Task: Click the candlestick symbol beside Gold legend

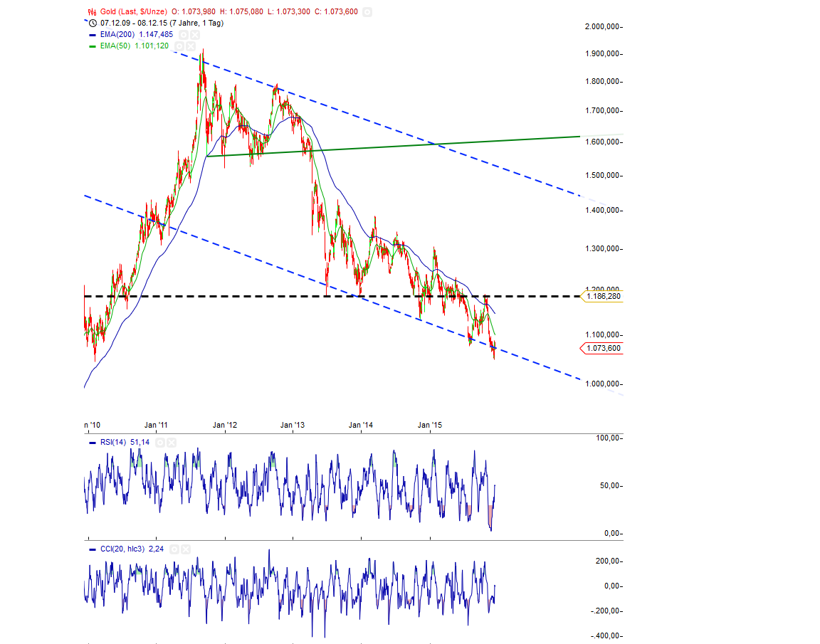Action: pos(90,11)
